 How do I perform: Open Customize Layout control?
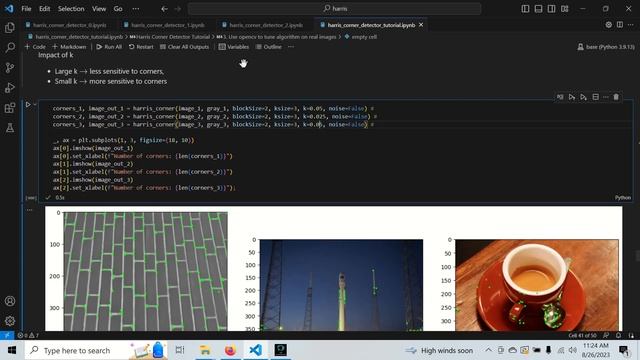point(564,9)
